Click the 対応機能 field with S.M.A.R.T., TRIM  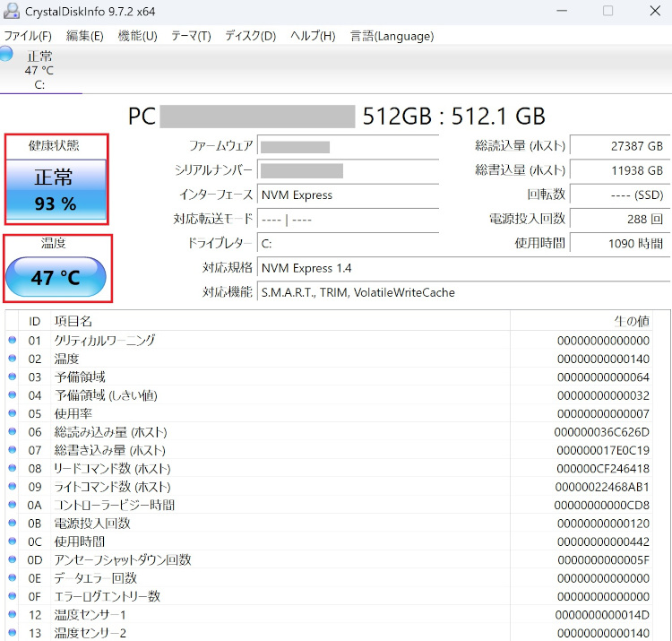(x=464, y=293)
